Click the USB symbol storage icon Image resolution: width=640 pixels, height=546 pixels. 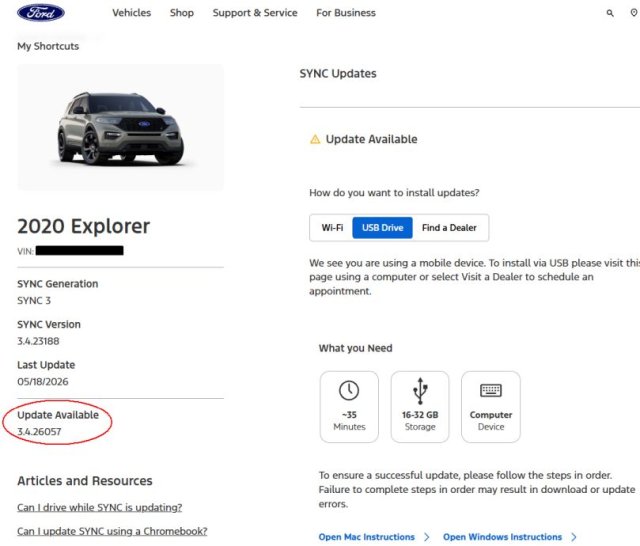pyautogui.click(x=420, y=391)
